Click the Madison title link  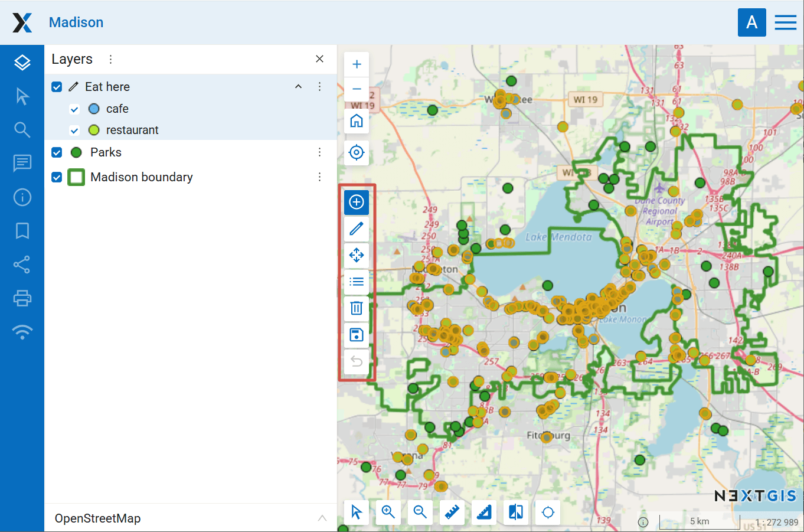(76, 22)
